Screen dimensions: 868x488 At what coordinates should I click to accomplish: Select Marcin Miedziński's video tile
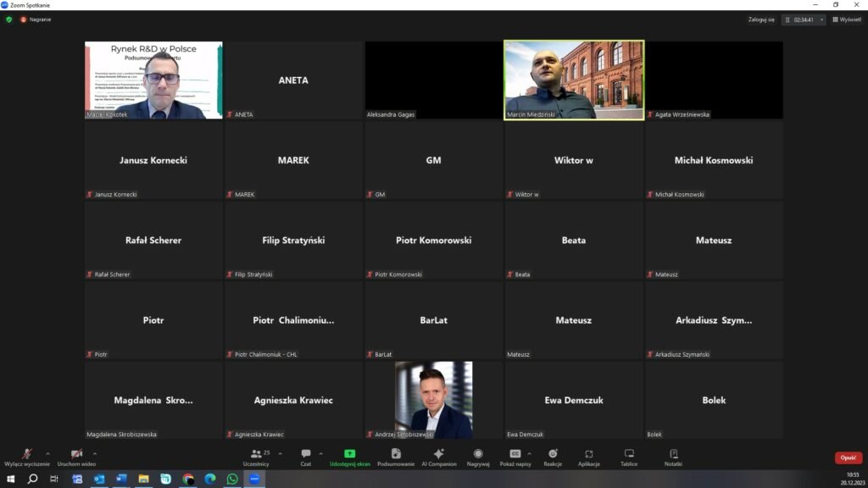click(574, 80)
